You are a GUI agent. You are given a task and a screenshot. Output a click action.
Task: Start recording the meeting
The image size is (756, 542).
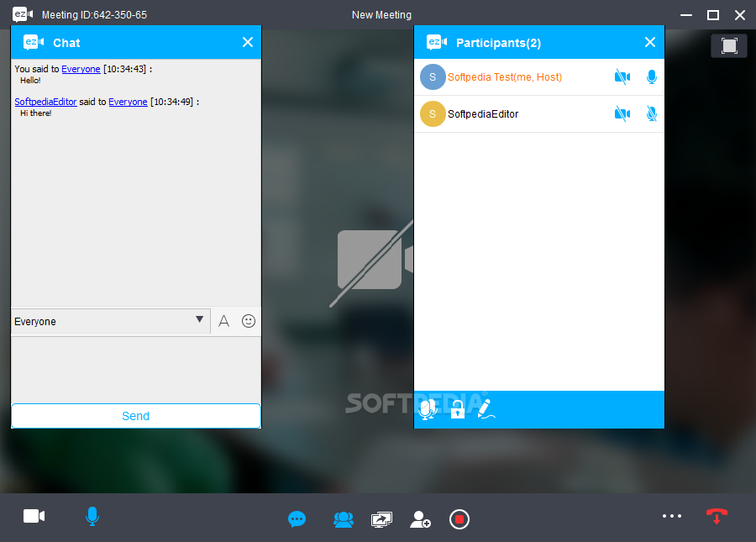tap(459, 519)
